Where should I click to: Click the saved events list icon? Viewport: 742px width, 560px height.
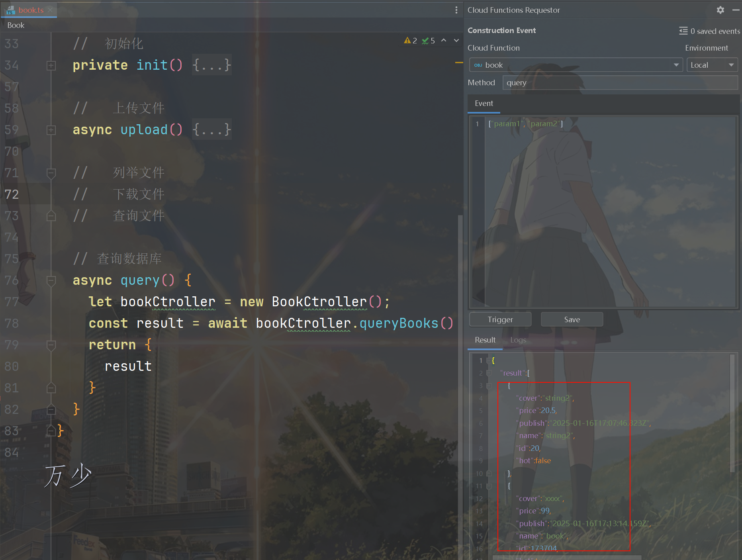683,31
